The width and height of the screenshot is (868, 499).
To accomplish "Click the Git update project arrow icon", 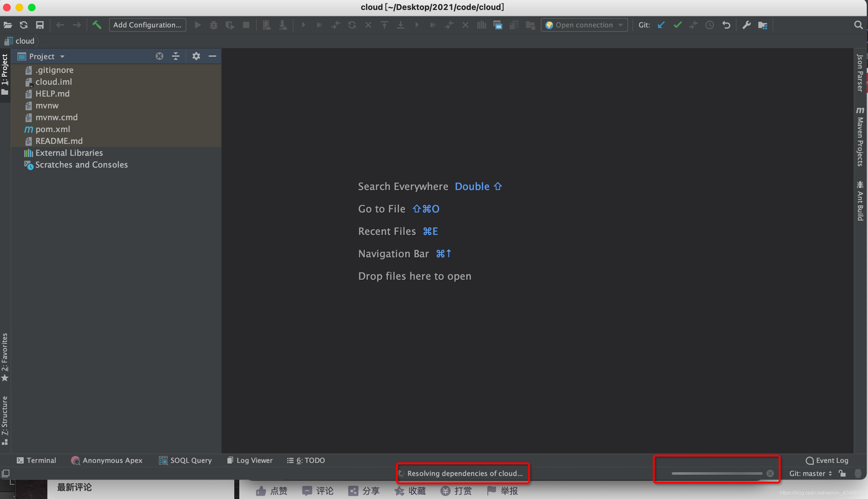I will (x=661, y=25).
